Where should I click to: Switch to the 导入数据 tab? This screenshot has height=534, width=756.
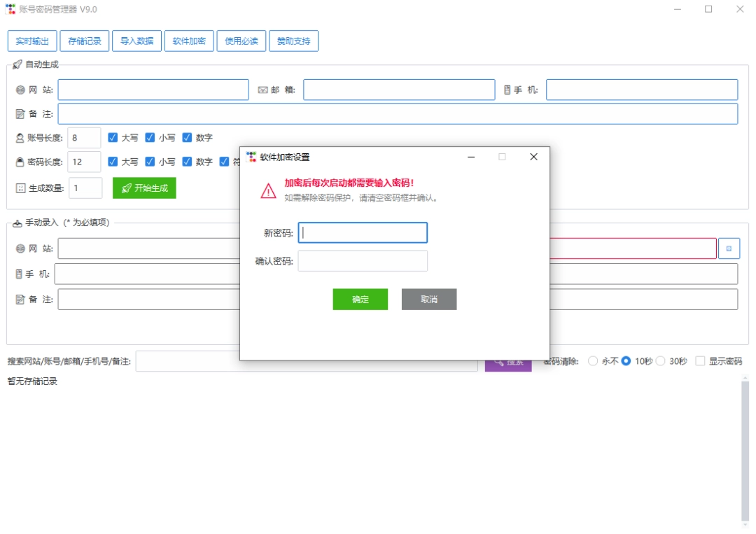pyautogui.click(x=137, y=41)
